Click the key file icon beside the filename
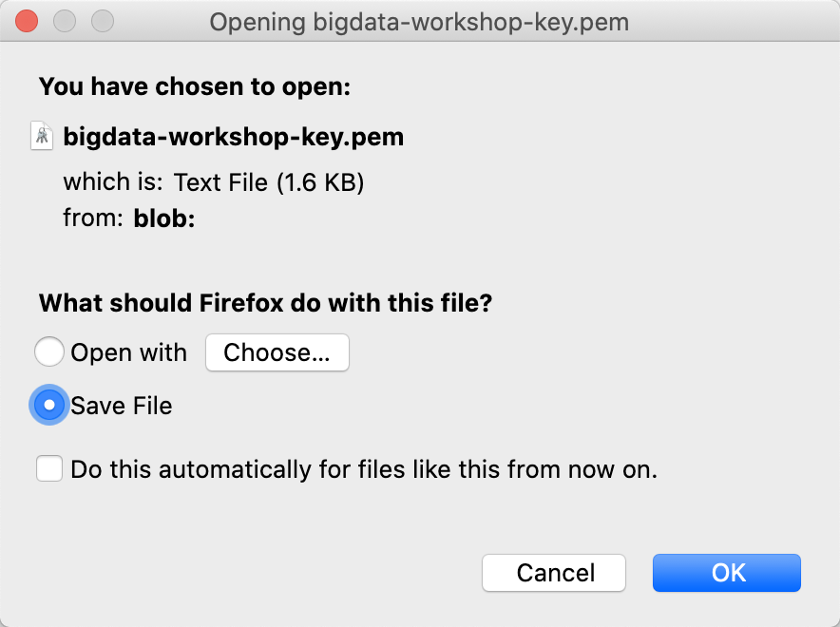The image size is (840, 627). (43, 137)
